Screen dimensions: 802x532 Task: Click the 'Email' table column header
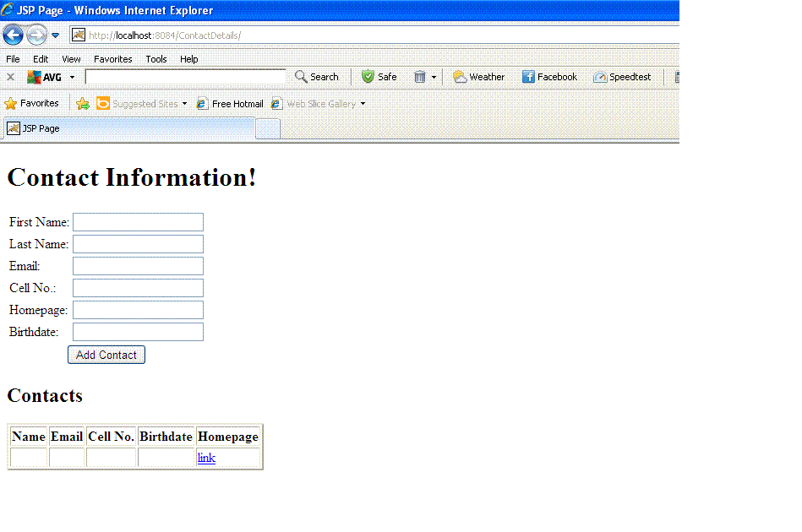(x=67, y=437)
